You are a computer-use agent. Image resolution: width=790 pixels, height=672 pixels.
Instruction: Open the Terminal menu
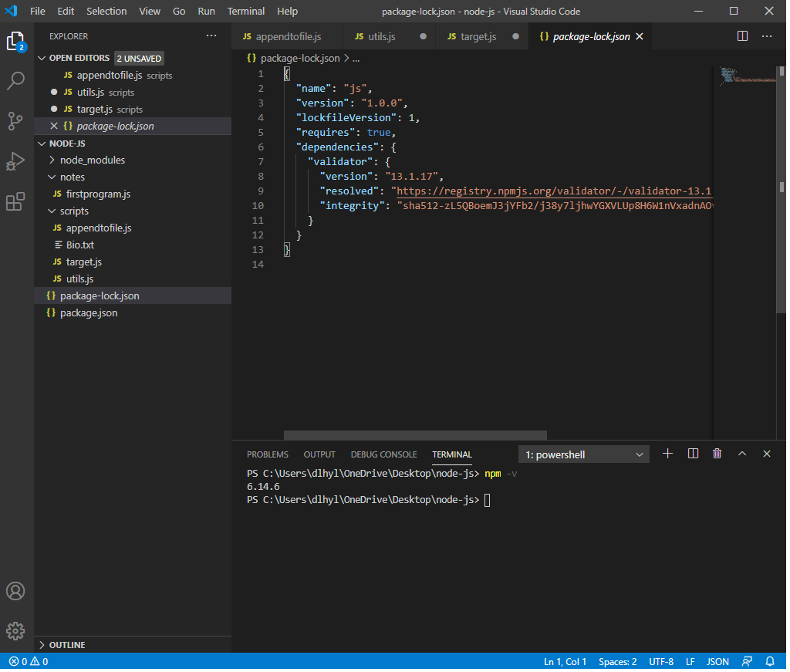(245, 11)
